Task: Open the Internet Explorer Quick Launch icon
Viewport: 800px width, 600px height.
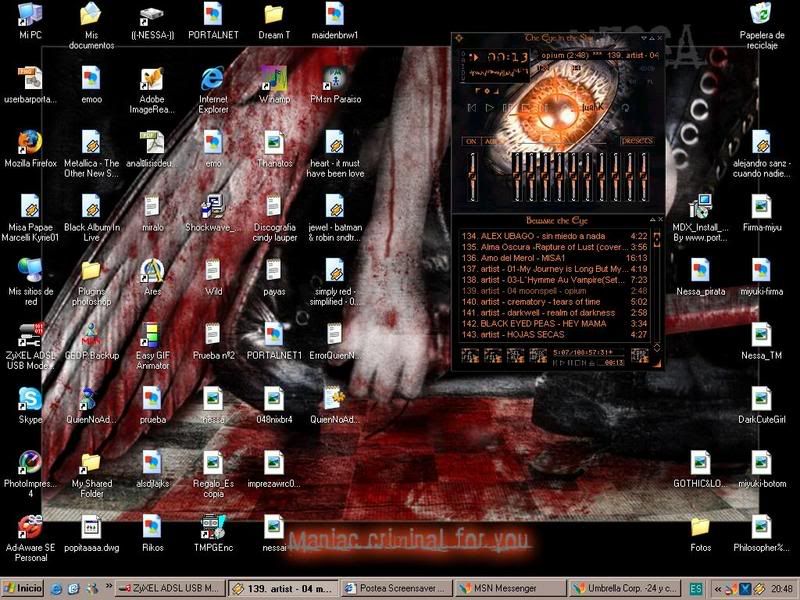Action: [x=56, y=589]
